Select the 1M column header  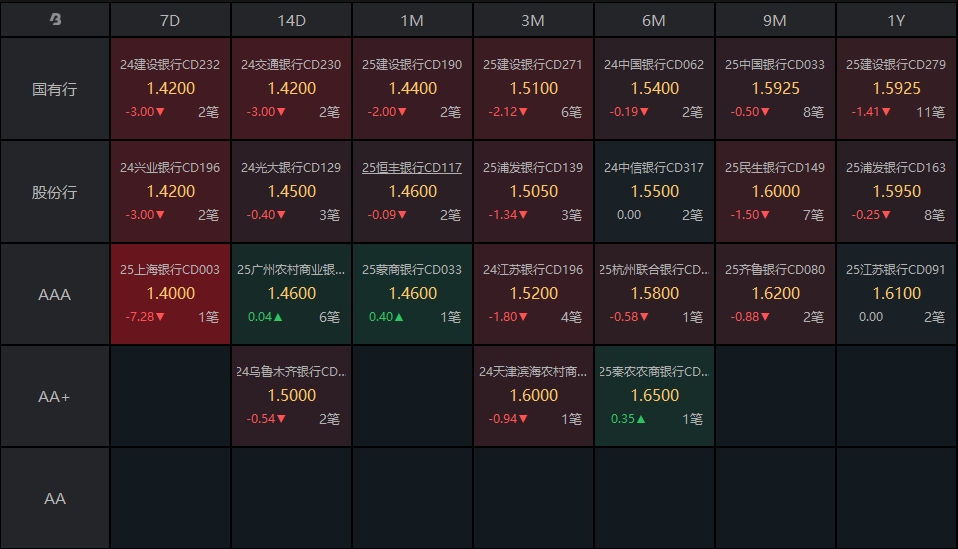coord(412,20)
